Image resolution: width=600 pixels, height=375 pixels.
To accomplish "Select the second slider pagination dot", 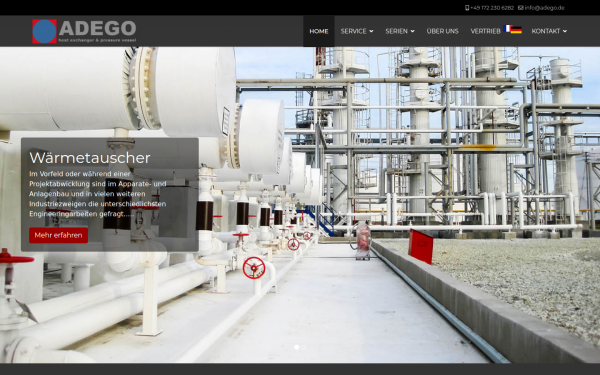I will [303, 347].
